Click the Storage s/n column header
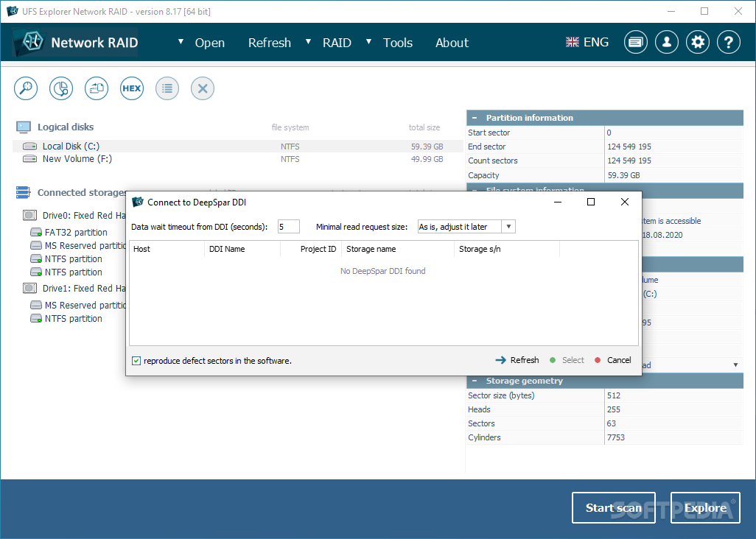This screenshot has width=756, height=539. (507, 249)
